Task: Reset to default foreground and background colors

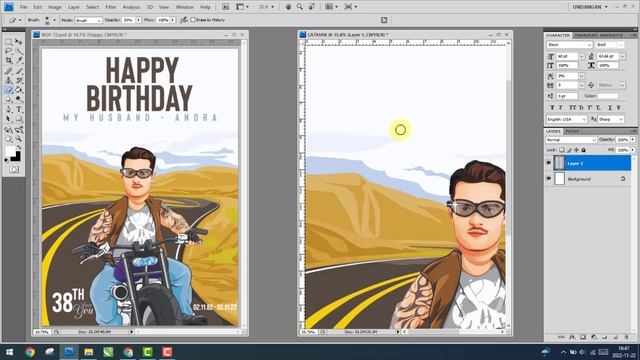Action: pyautogui.click(x=6, y=160)
